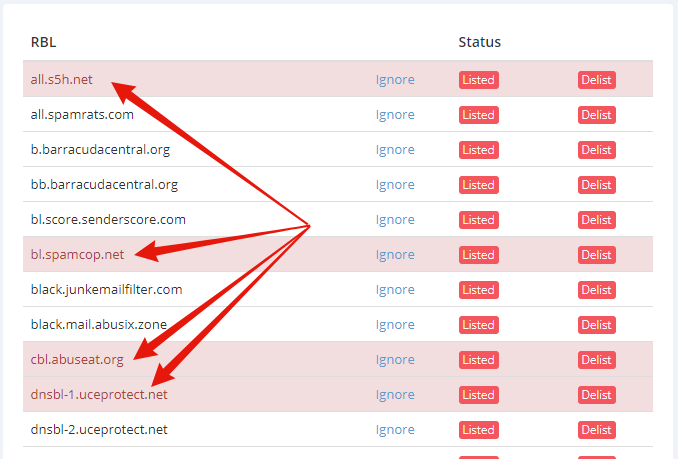Delist from b.barracudacentral.org
This screenshot has width=678, height=459.
597,150
